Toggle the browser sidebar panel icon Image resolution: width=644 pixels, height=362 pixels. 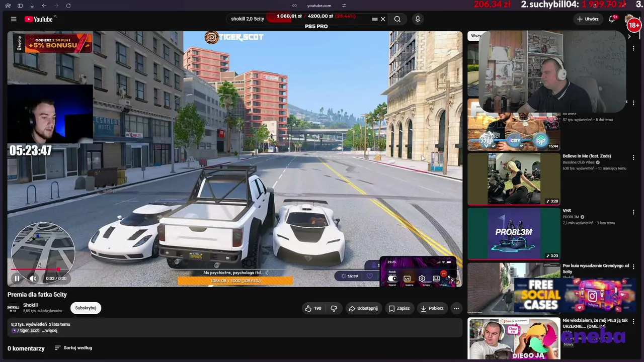click(x=20, y=6)
